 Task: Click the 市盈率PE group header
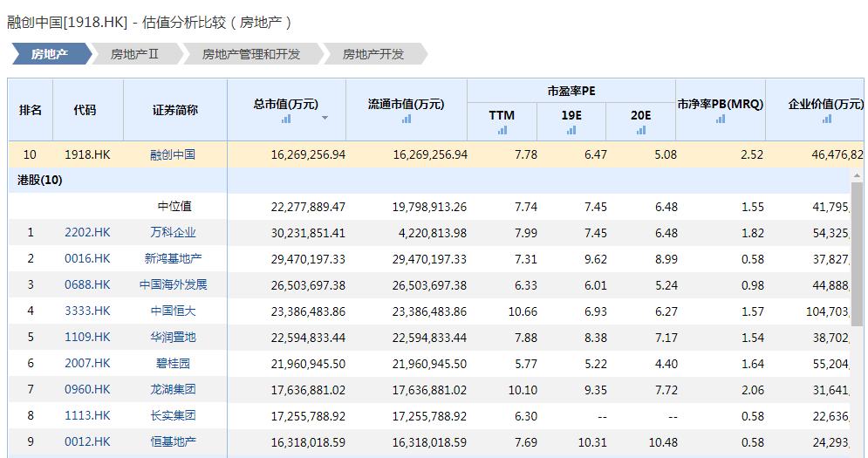click(571, 91)
